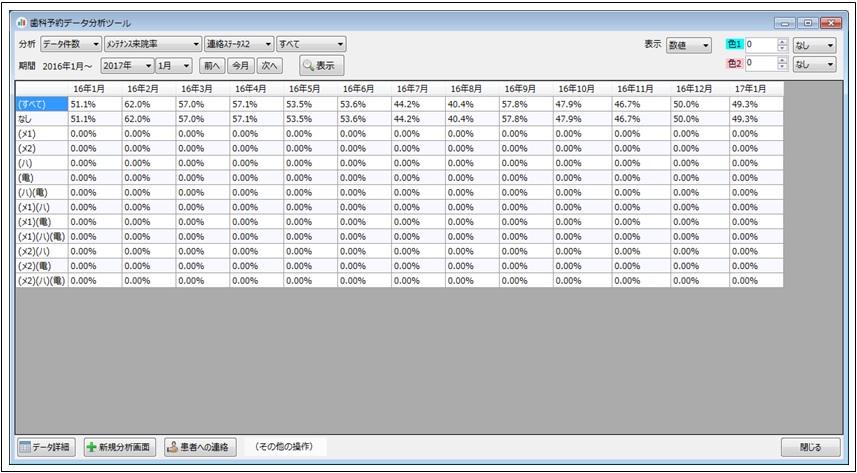Click the pink 色2 color label
857x473 pixels.
(735, 63)
